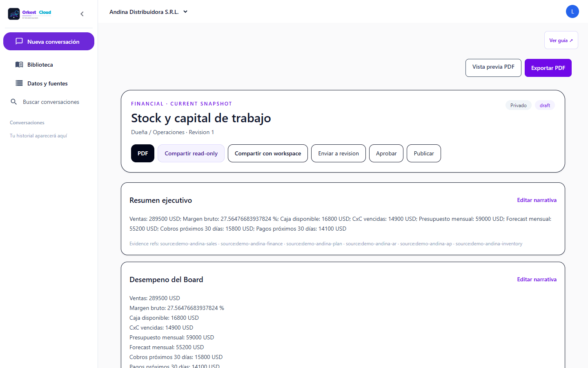Click 'Cobros próximos 30 días: 15800 USD' line

pos(176,357)
